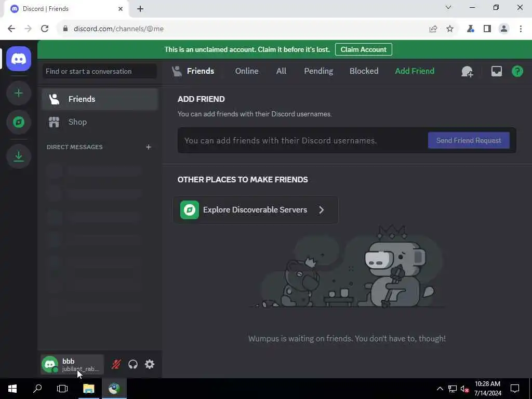
Task: Close the Discord | Friends tab
Action: coord(121,9)
